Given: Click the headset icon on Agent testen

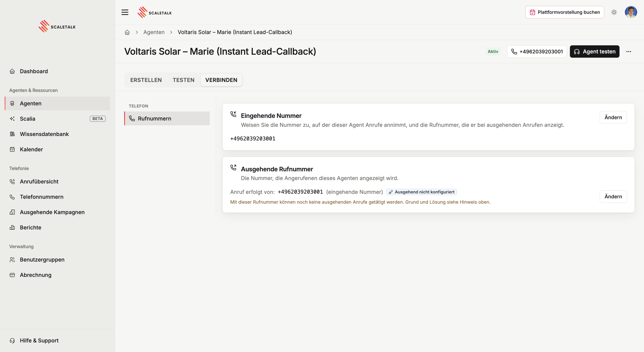Looking at the screenshot, I should (577, 52).
